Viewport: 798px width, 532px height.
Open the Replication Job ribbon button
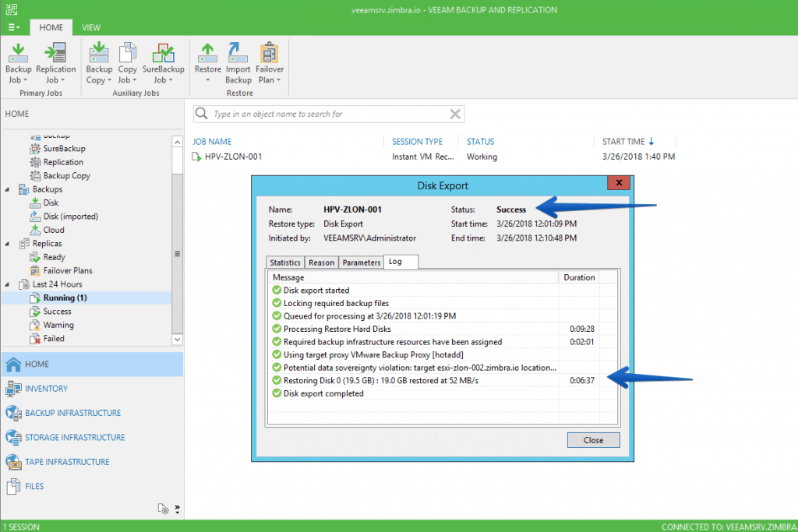point(55,63)
